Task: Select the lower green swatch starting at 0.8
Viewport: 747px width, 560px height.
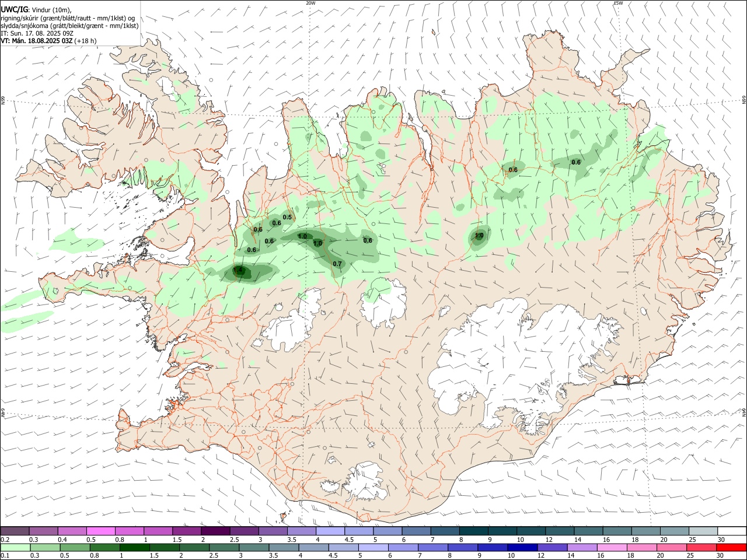Action: pyautogui.click(x=105, y=547)
